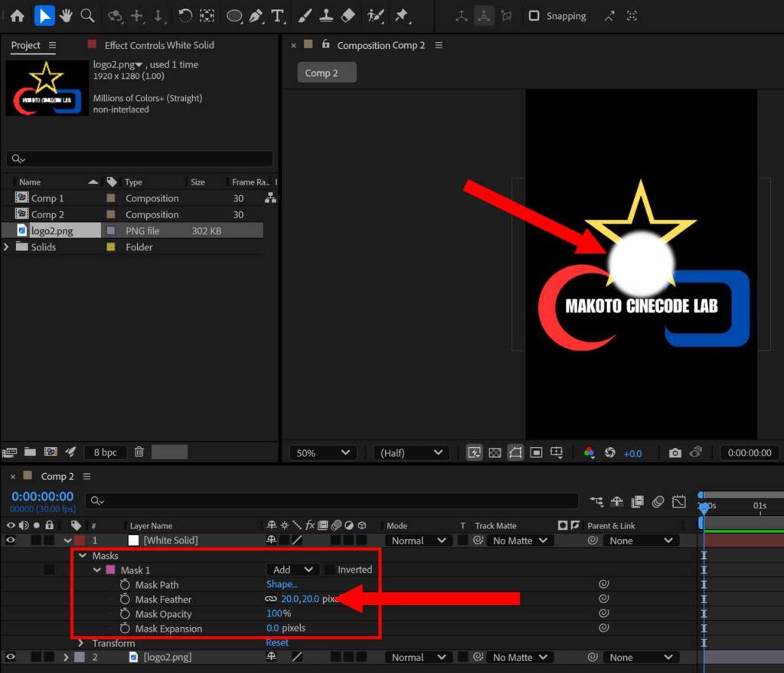Select the Zoom tool
This screenshot has width=784, height=673.
coord(87,16)
